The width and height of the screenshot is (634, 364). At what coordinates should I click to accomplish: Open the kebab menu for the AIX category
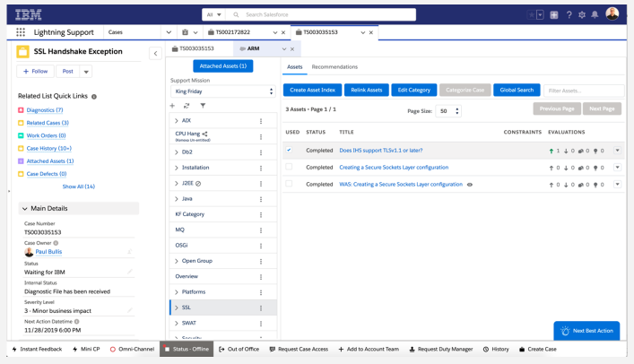(261, 121)
